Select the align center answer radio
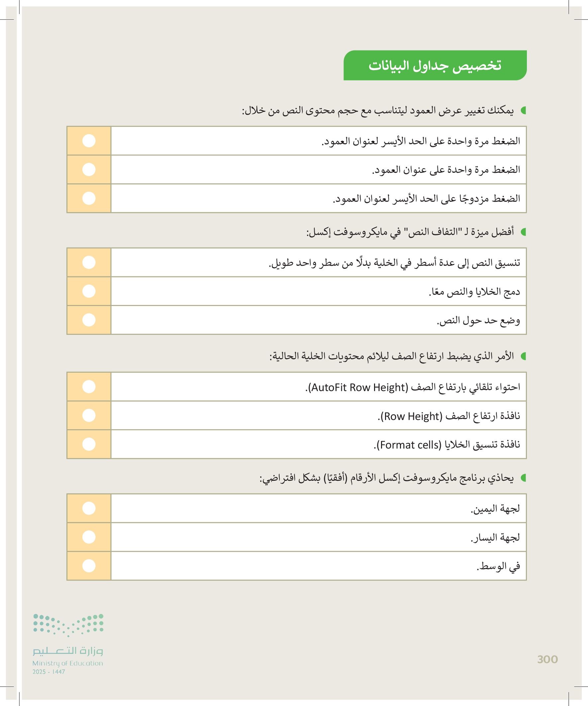The width and height of the screenshot is (588, 706). point(89,566)
